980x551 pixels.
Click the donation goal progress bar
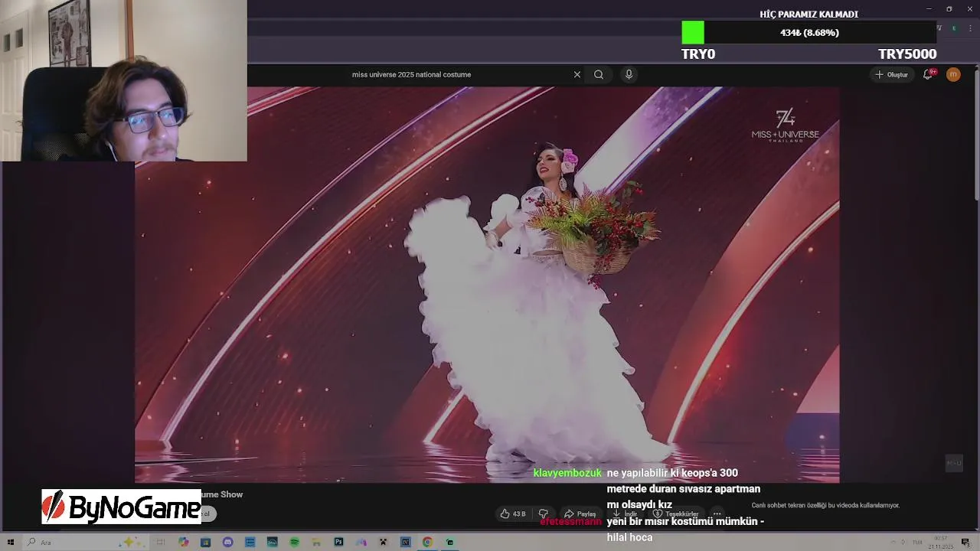808,32
